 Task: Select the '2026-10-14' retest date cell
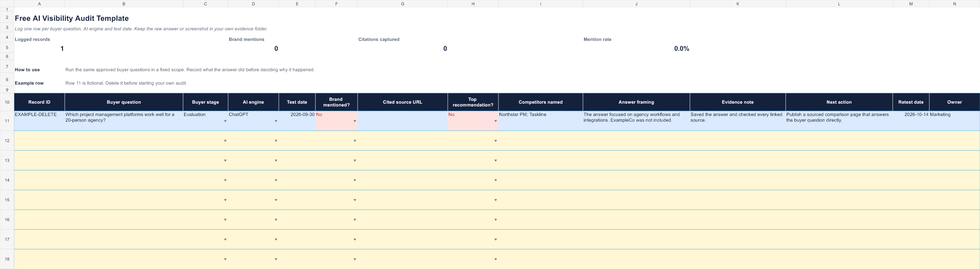(911, 121)
